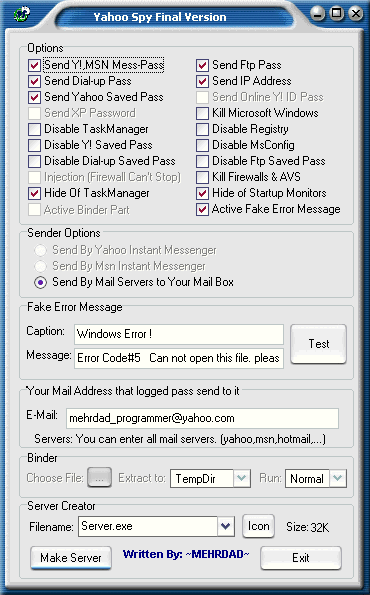The image size is (370, 595).
Task: Uncheck Send Ftp Pass
Action: [202, 65]
